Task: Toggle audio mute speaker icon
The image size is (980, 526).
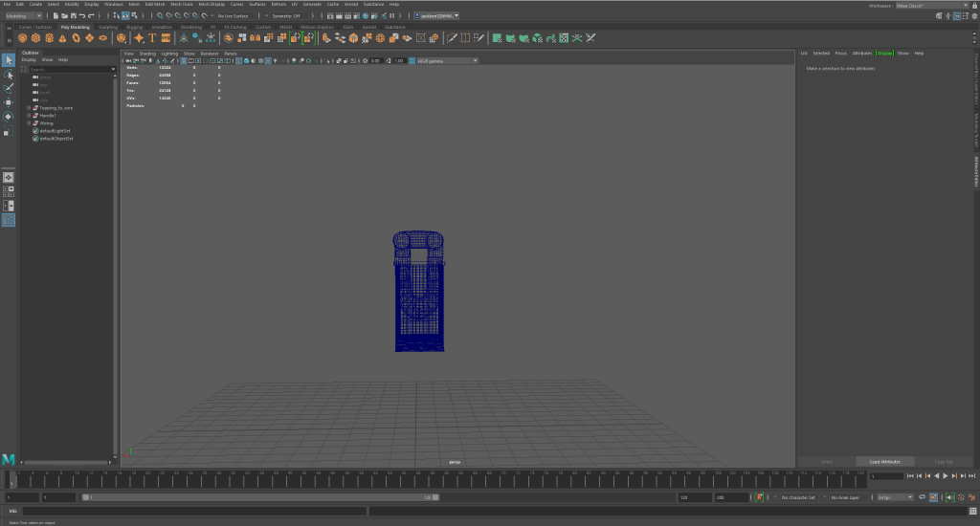Action: click(x=948, y=497)
